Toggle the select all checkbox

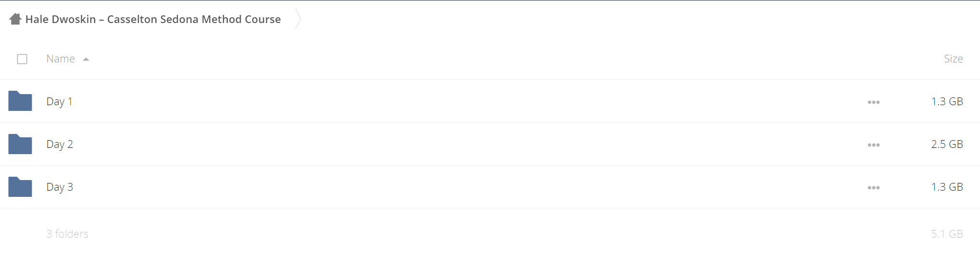pos(22,59)
